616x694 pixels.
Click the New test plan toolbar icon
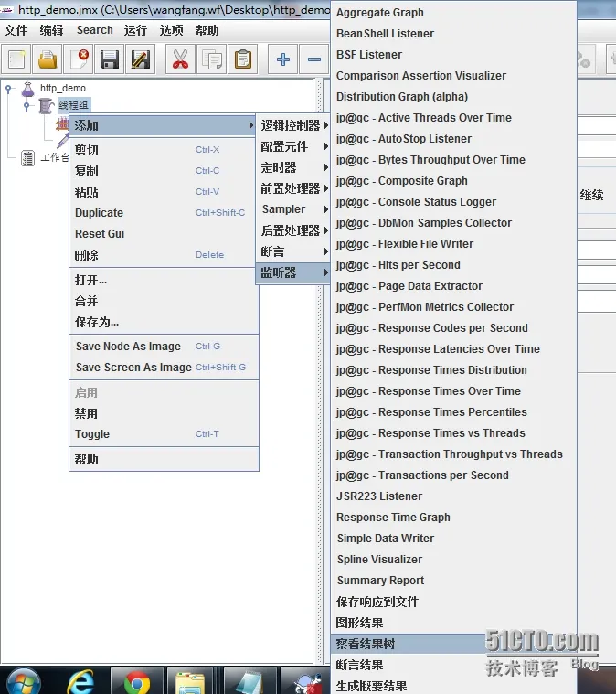point(16,59)
